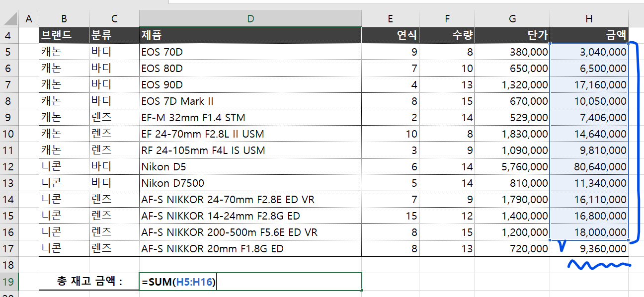Select unit price cell 1,830,000
The height and width of the screenshot is (297, 644).
512,134
